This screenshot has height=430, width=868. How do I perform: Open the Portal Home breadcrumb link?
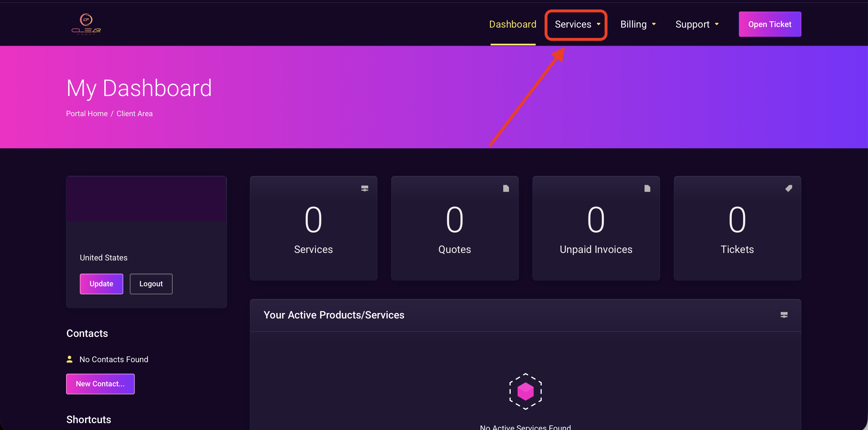86,114
